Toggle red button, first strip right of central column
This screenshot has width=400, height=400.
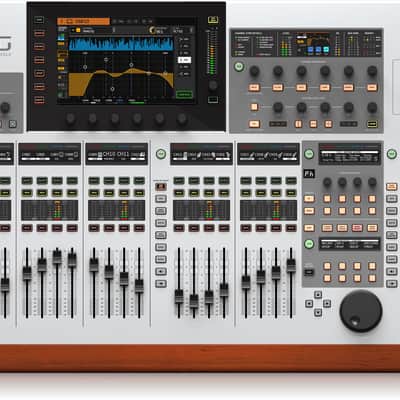pos(179,228)
